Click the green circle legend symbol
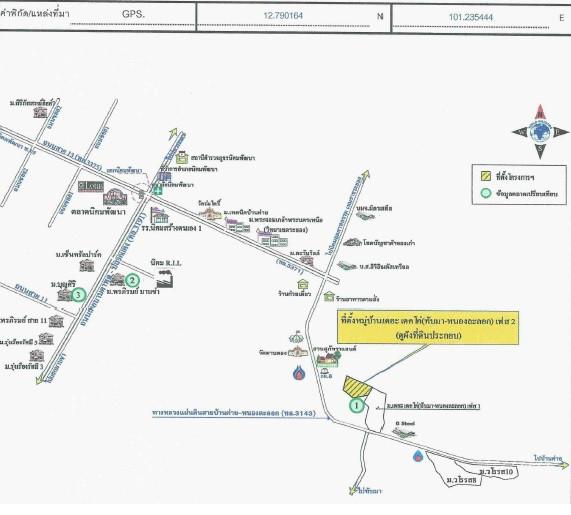 [486, 193]
